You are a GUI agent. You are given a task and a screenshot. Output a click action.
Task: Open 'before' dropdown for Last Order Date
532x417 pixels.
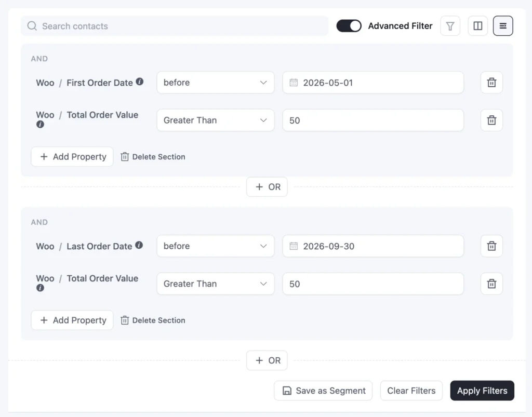[216, 246]
